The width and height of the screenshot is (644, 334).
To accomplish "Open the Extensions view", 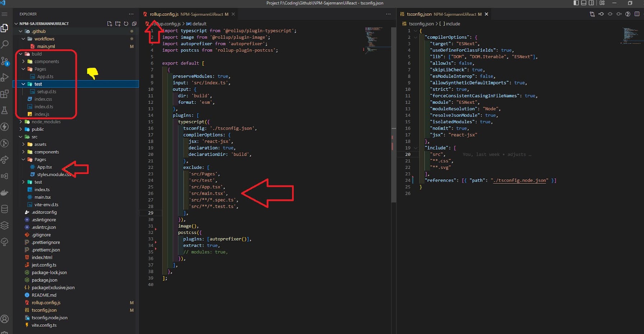I will pyautogui.click(x=5, y=94).
